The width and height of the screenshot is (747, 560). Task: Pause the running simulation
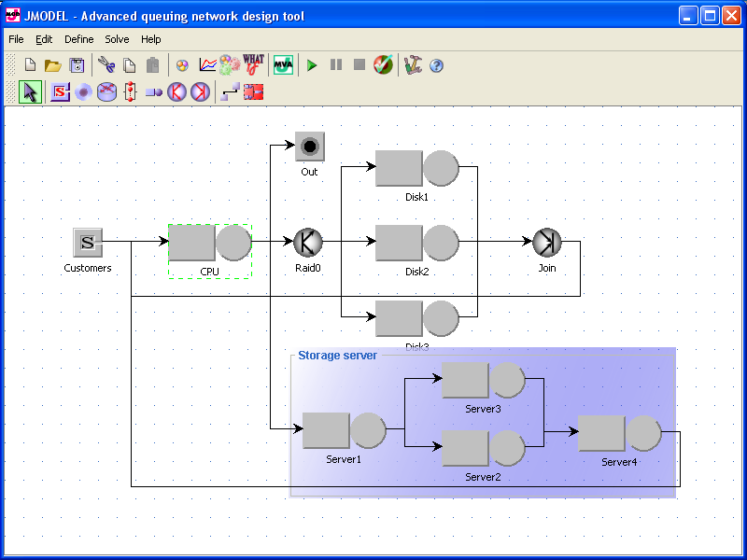click(336, 65)
